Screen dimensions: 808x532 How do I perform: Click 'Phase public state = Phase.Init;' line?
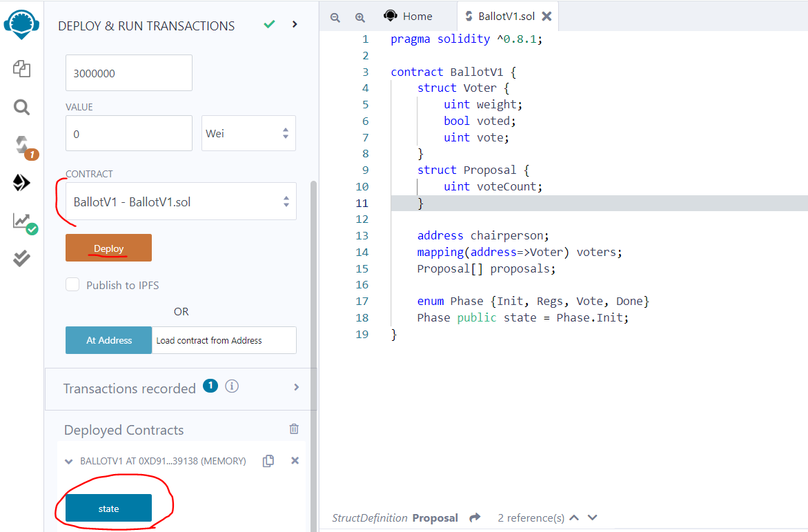pyautogui.click(x=523, y=317)
